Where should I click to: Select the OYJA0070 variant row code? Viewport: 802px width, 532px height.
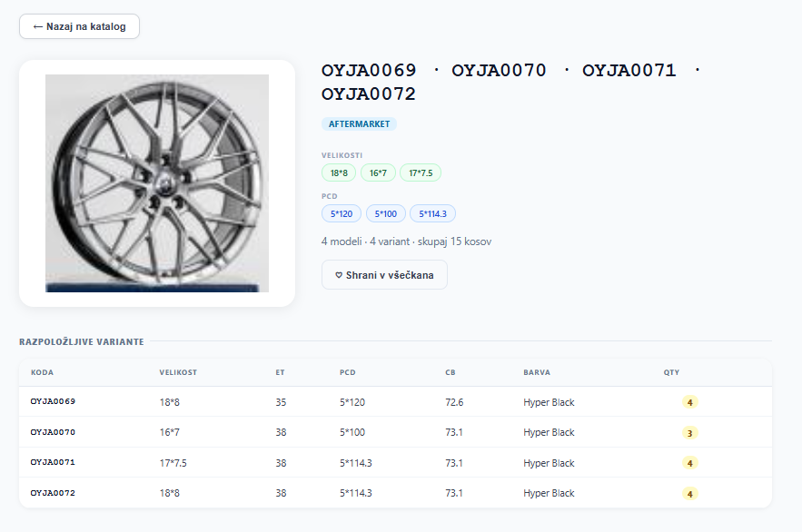(53, 432)
